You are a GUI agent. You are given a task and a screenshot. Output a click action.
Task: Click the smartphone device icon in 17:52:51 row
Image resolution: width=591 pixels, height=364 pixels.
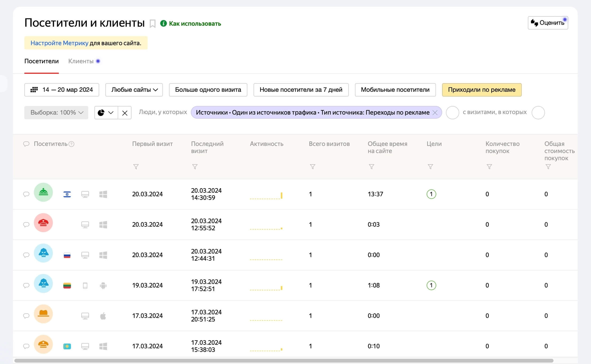tap(85, 286)
